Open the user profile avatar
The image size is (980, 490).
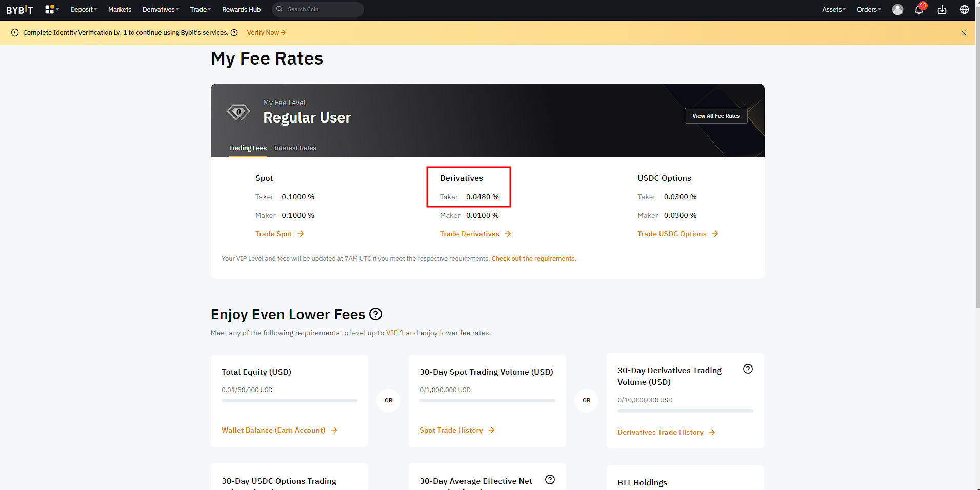[x=897, y=10]
